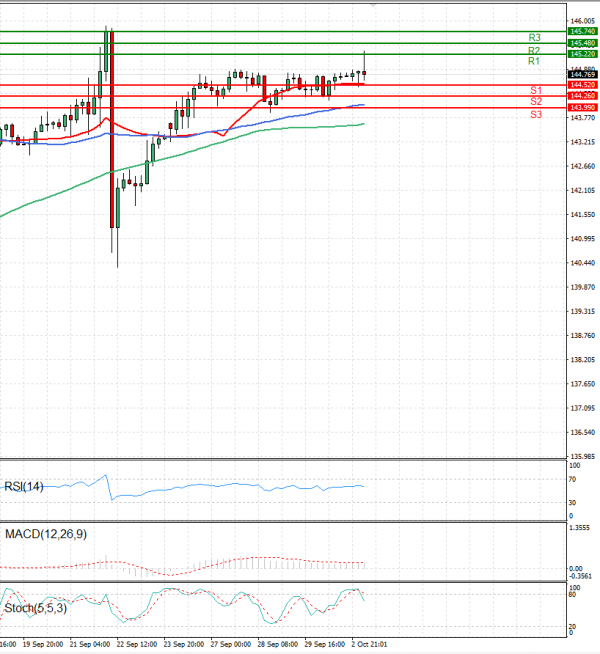Click the 139.870 price axis value
The image size is (600, 654).
point(582,287)
